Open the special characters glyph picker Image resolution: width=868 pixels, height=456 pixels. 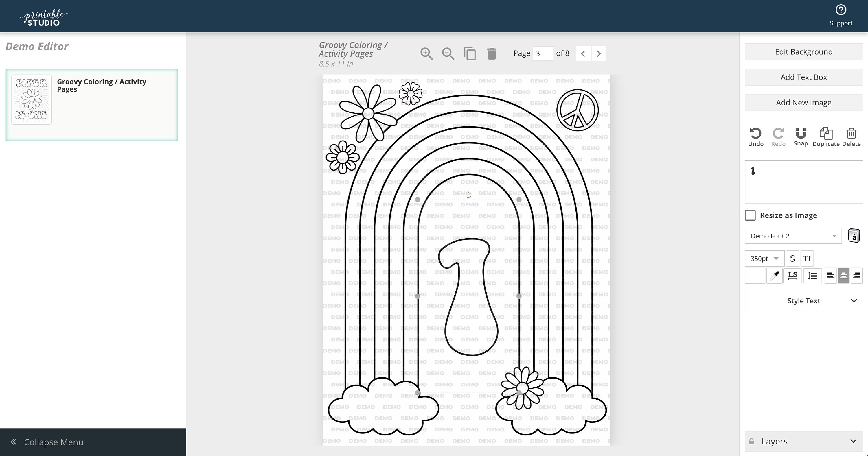click(x=854, y=236)
